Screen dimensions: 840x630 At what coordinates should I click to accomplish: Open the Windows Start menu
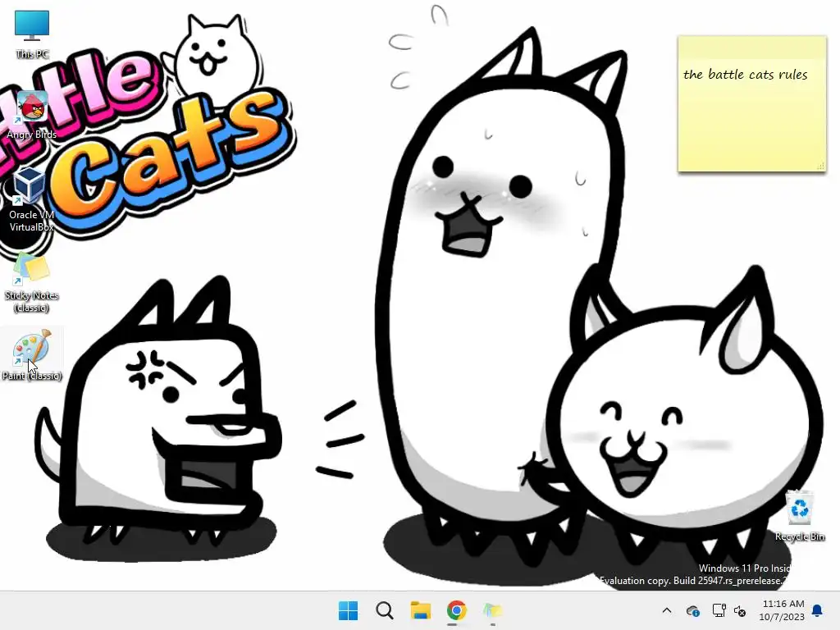click(x=348, y=610)
